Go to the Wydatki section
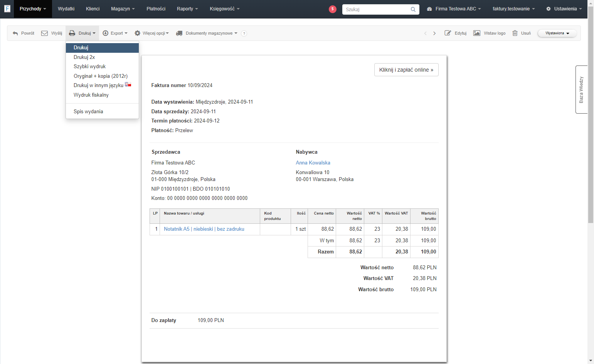 tap(66, 9)
